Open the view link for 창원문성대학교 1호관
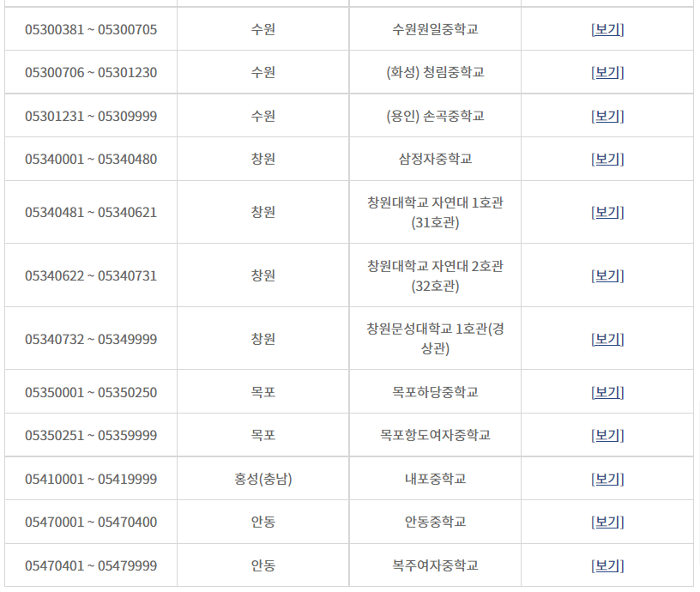 [608, 338]
